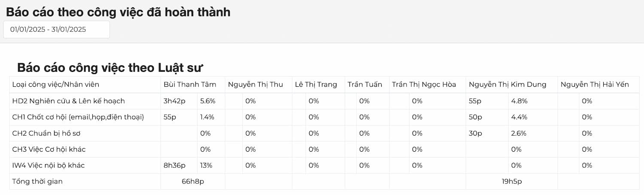Viewport: 644px width, 195px height.
Task: Click the CH1 Chốt cơ hội row label
Action: pyautogui.click(x=78, y=117)
